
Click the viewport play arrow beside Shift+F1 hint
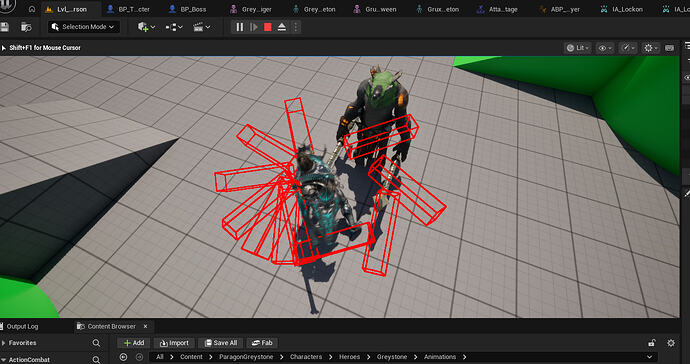click(4, 48)
